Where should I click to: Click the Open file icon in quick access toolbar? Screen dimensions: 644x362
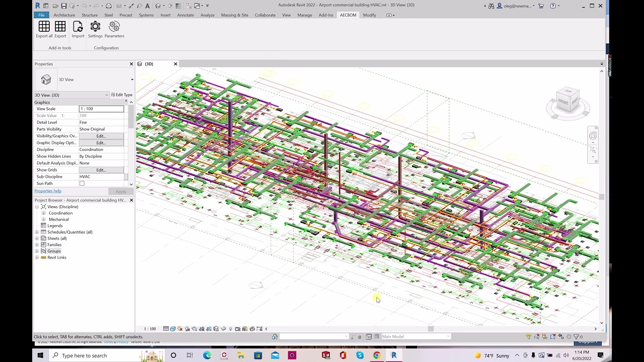(55, 6)
